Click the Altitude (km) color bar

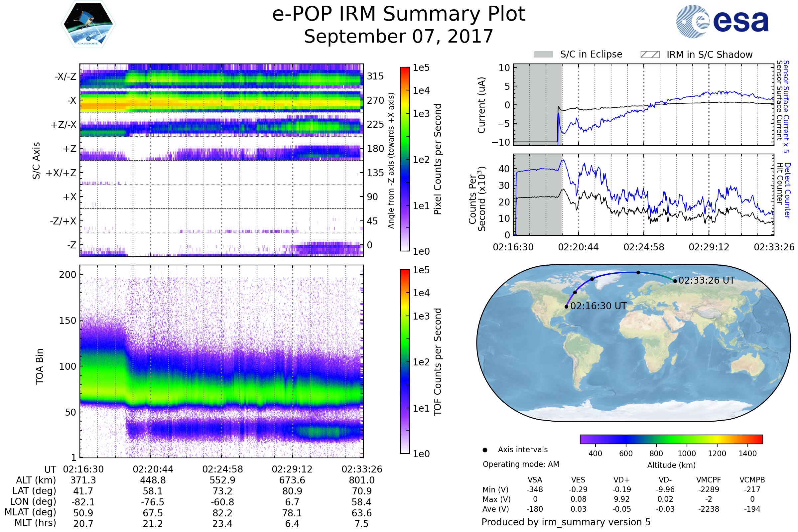click(671, 439)
